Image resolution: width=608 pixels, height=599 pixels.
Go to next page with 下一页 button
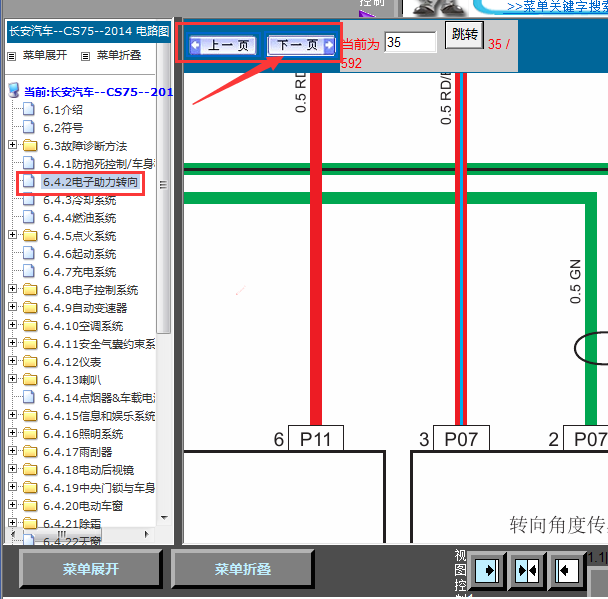[301, 45]
